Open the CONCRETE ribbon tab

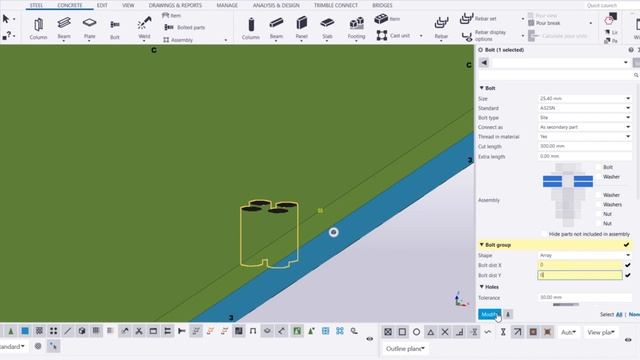[70, 5]
